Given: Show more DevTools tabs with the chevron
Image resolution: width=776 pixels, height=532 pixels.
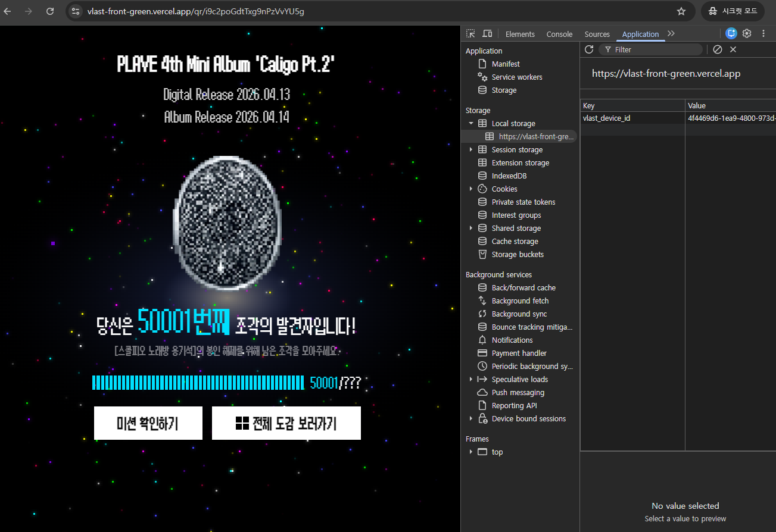Looking at the screenshot, I should 671,34.
